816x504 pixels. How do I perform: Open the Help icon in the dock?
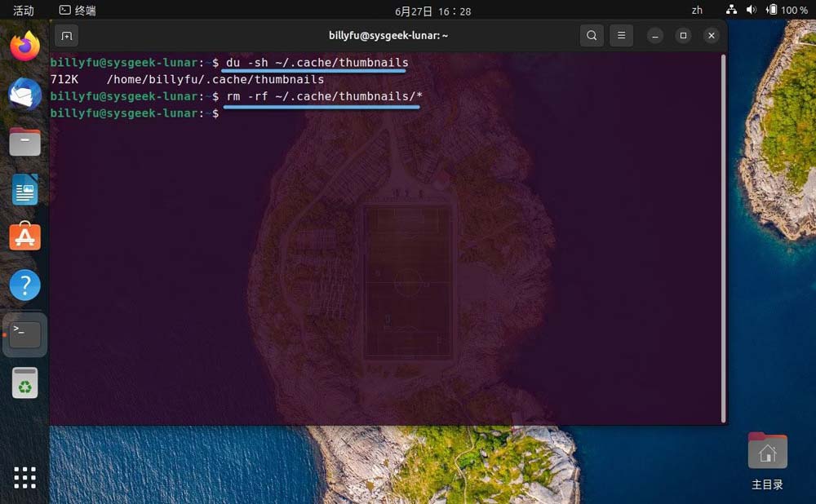(25, 285)
